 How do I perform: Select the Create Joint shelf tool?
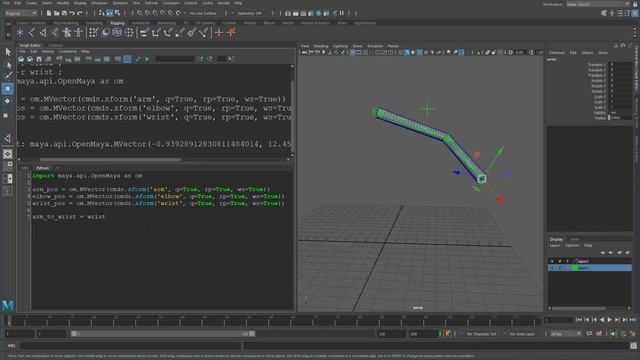[32, 33]
